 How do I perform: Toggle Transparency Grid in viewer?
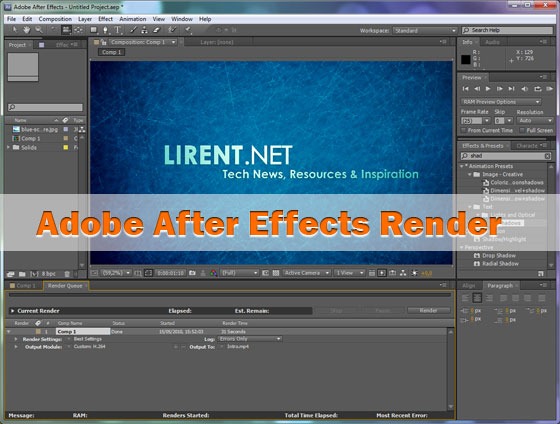pos(276,273)
